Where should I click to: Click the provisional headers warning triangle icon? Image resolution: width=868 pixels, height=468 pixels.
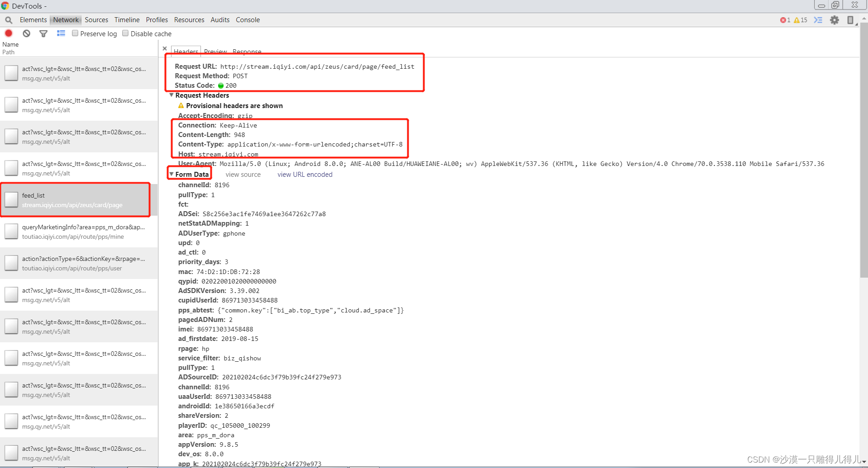coord(181,105)
